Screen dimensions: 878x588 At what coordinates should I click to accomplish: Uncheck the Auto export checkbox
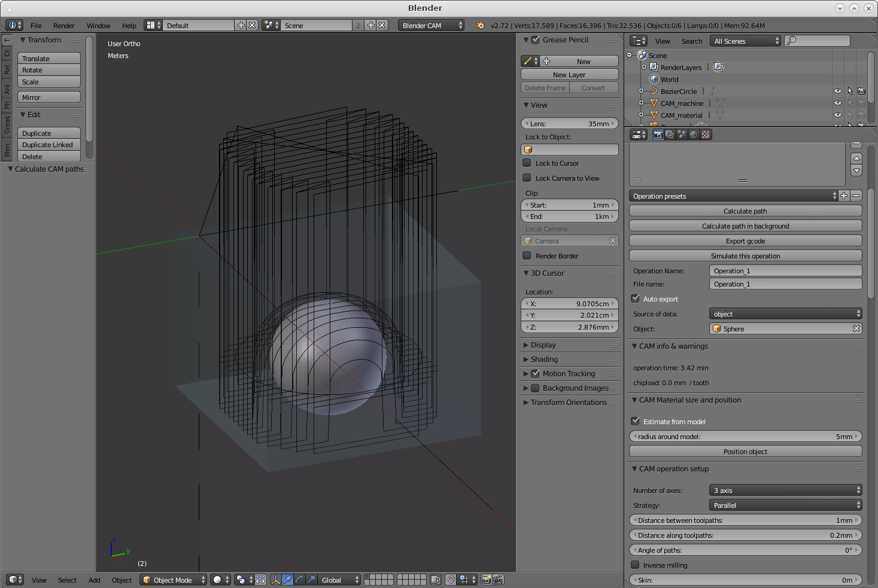click(x=636, y=298)
